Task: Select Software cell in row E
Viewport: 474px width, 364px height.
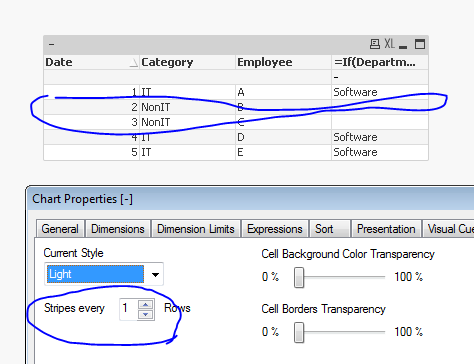Action: [x=380, y=152]
